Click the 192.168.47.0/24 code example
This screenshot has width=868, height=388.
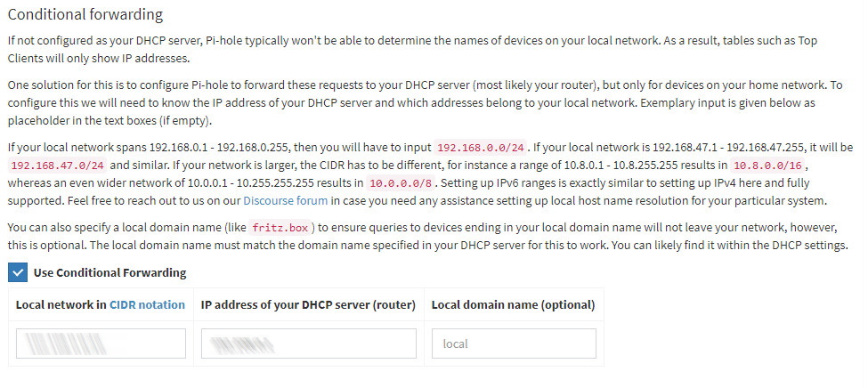pos(58,166)
